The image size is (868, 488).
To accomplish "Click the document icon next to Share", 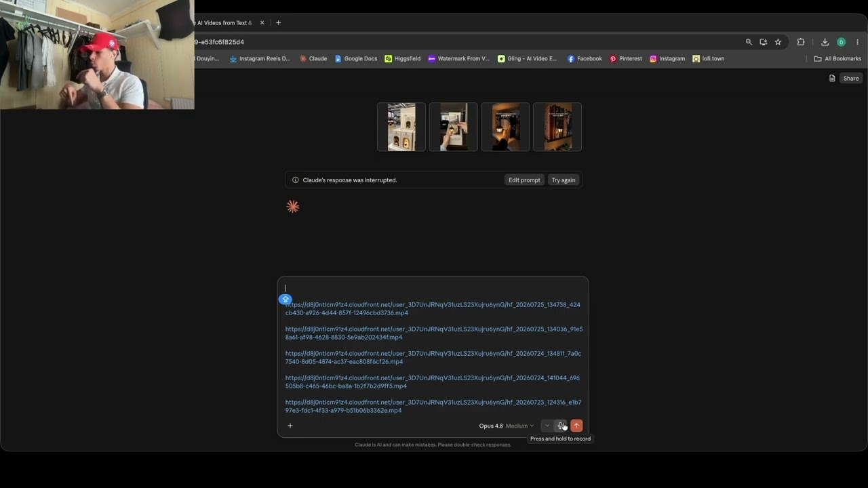I will [x=832, y=79].
